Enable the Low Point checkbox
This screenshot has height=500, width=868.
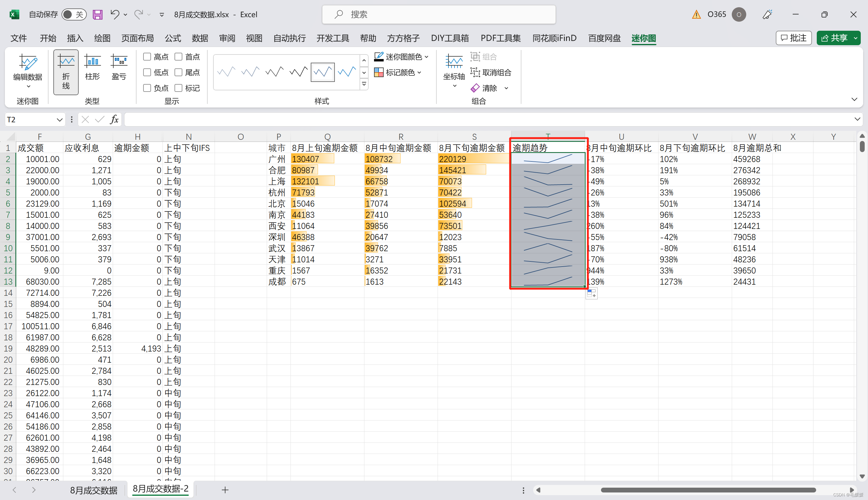pos(147,72)
